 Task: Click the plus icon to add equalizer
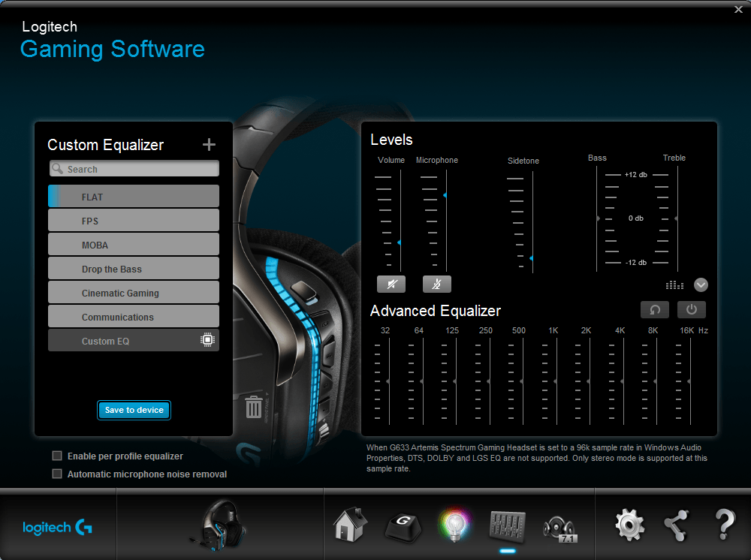point(209,145)
